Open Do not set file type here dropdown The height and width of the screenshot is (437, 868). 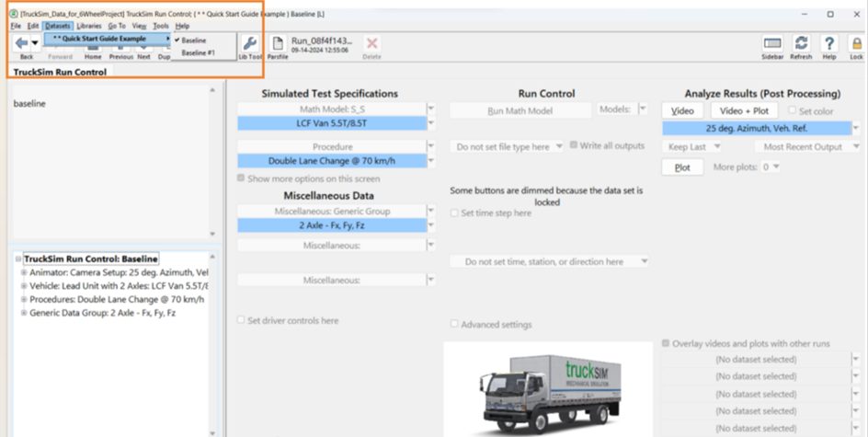[507, 147]
